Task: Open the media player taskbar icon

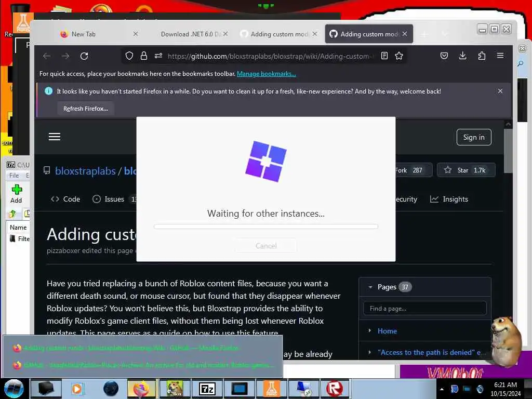Action: coord(77,389)
